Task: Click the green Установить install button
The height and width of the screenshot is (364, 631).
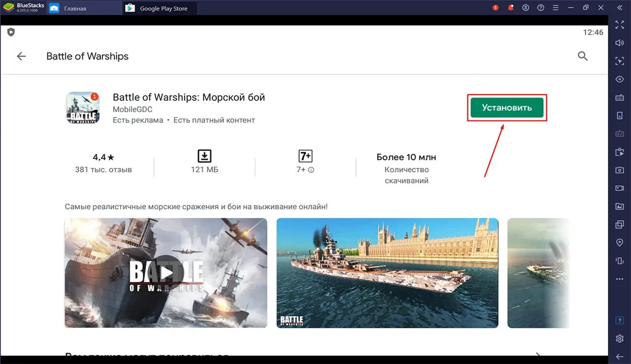Action: point(507,108)
